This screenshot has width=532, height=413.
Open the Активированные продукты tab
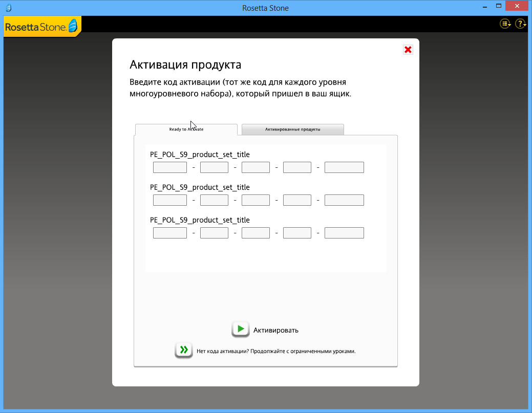click(292, 129)
